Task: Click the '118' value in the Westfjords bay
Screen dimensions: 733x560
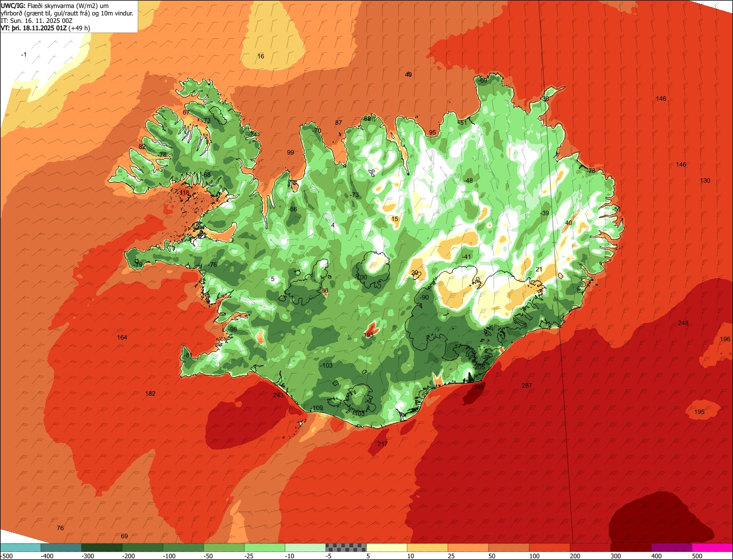Action: point(184,193)
